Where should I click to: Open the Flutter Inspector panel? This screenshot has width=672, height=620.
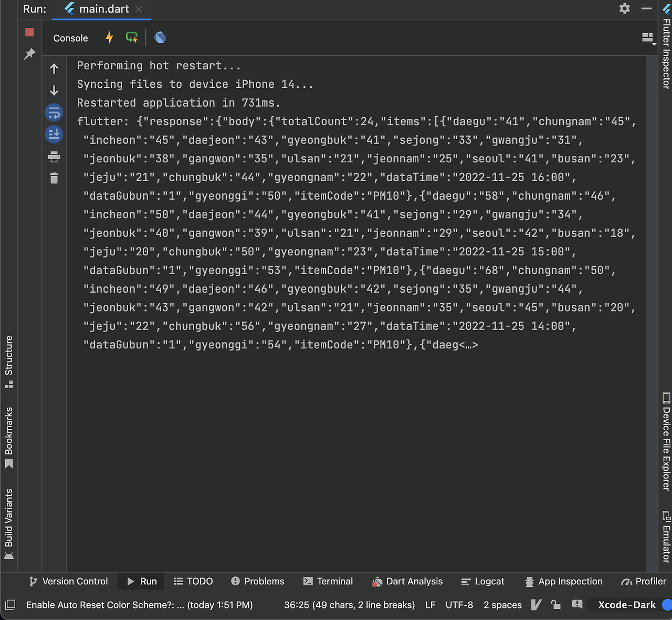click(666, 47)
